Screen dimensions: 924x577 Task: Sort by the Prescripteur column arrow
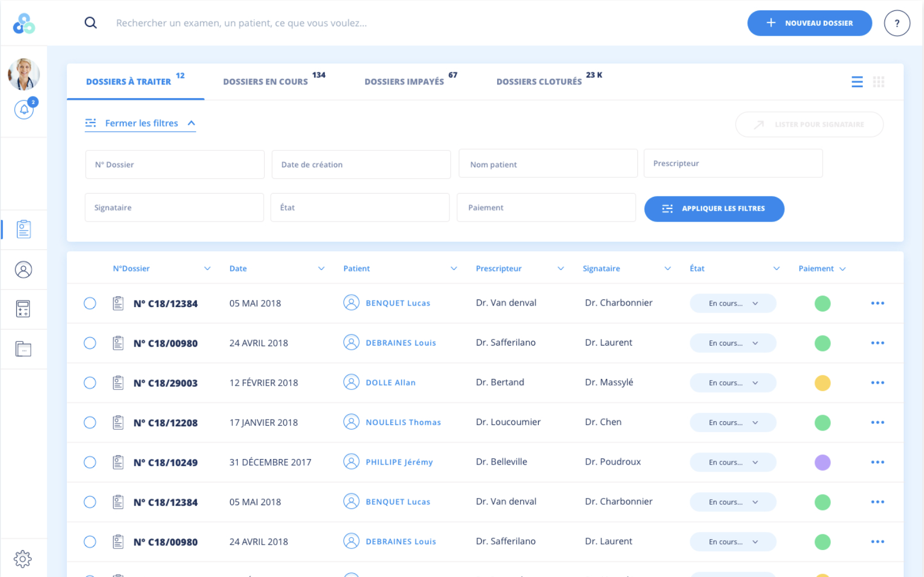(x=561, y=268)
